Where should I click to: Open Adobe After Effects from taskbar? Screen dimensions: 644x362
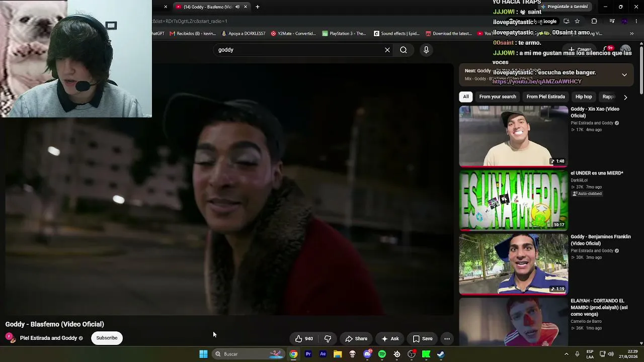(323, 354)
